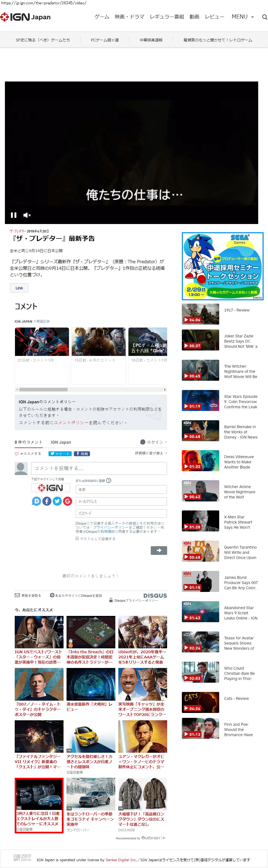
Task: Expand the MENU dropdown
Action: coord(242,17)
